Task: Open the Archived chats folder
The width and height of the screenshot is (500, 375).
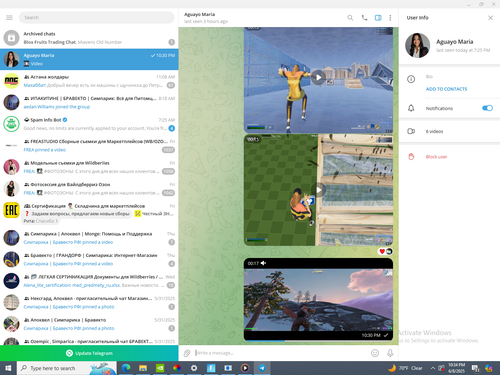Action: click(89, 38)
